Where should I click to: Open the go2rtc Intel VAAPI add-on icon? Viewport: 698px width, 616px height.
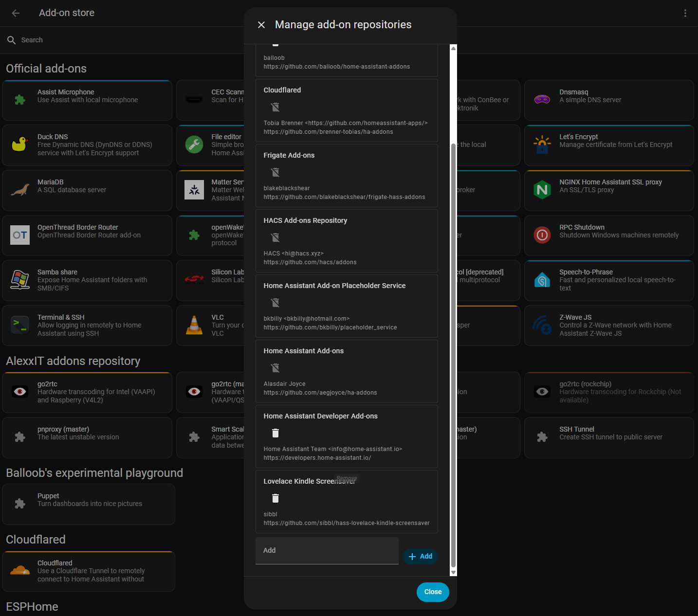point(20,392)
